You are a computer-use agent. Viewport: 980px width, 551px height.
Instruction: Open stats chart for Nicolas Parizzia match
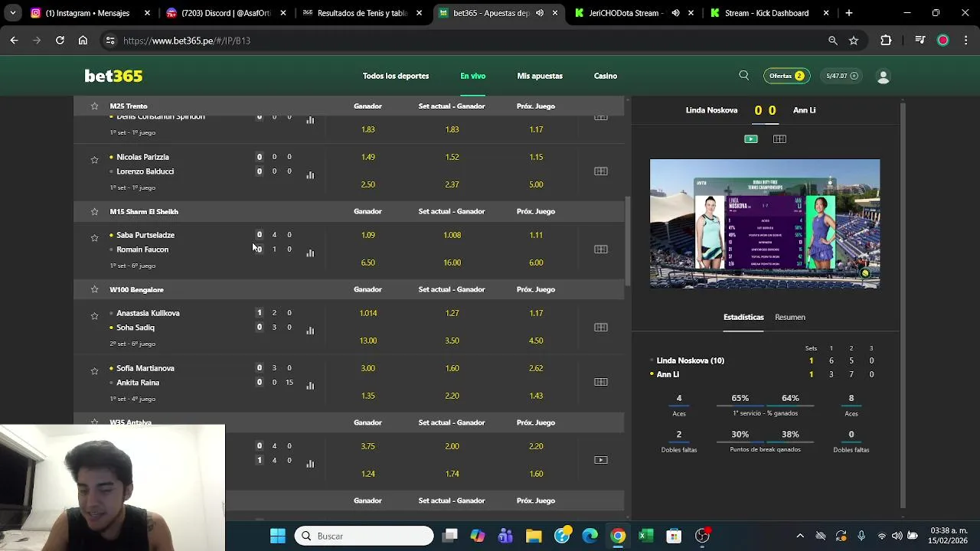310,175
